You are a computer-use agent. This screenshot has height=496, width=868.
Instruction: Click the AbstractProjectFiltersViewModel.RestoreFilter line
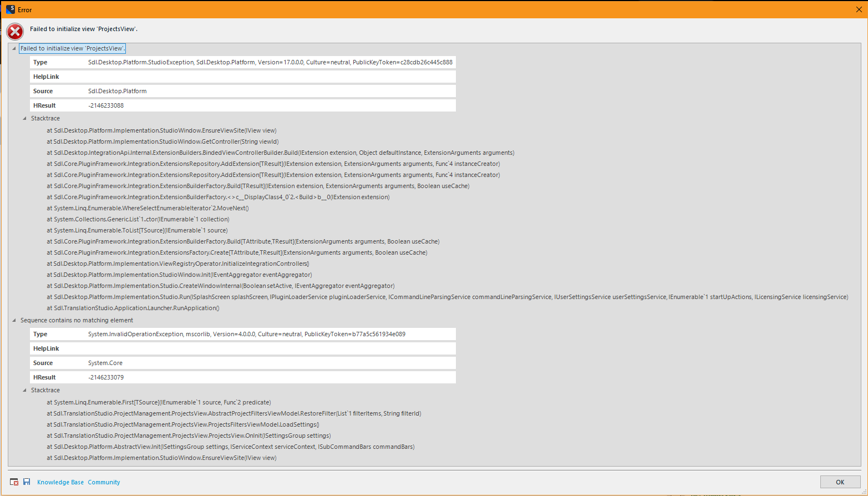234,413
